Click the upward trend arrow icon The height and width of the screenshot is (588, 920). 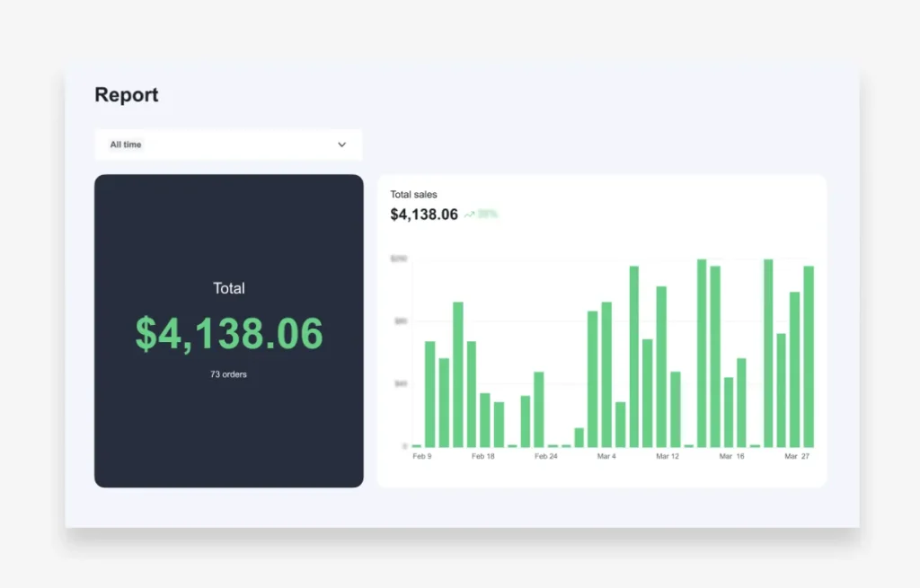click(469, 215)
